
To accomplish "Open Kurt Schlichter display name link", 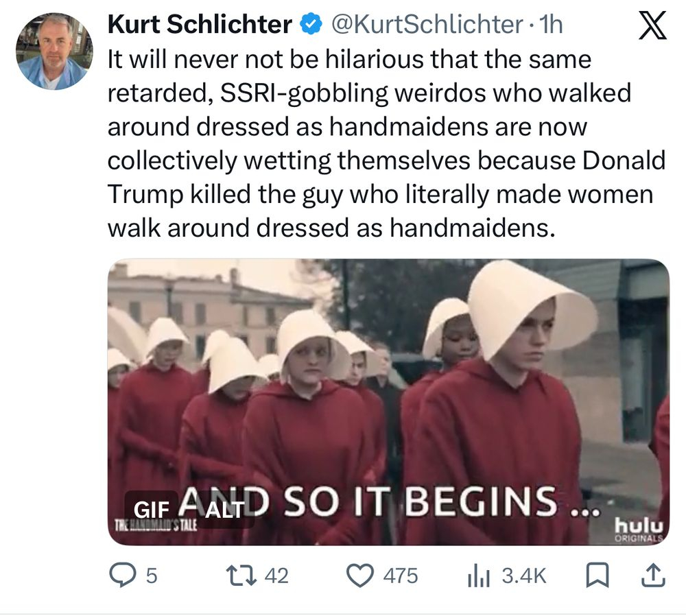I will pos(200,25).
